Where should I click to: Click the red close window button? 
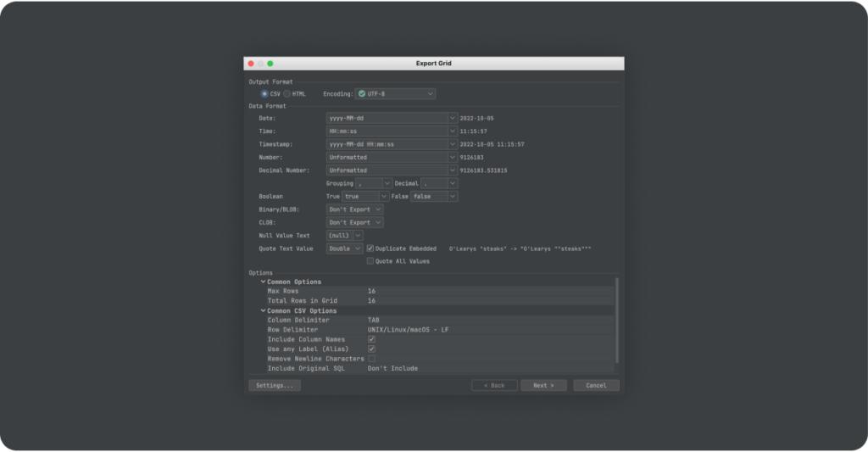tap(250, 64)
